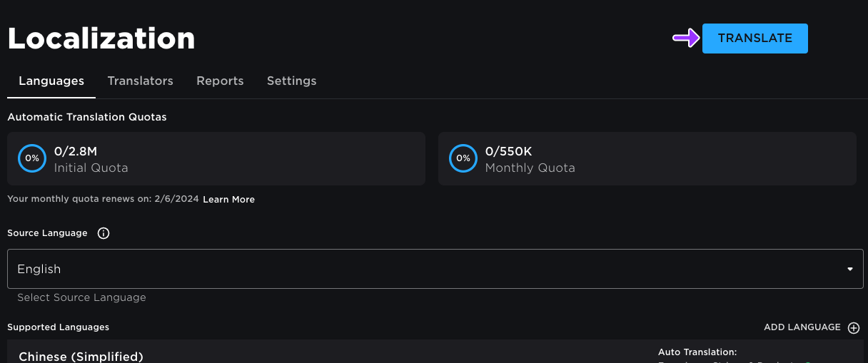The image size is (868, 363).
Task: Click the ADD LANGUAGE text
Action: pyautogui.click(x=802, y=327)
